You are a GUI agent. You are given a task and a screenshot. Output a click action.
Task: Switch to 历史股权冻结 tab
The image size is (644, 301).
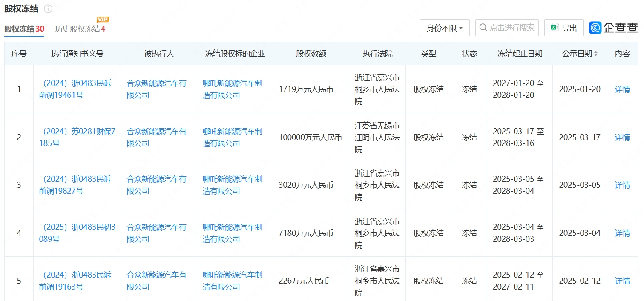(x=80, y=29)
